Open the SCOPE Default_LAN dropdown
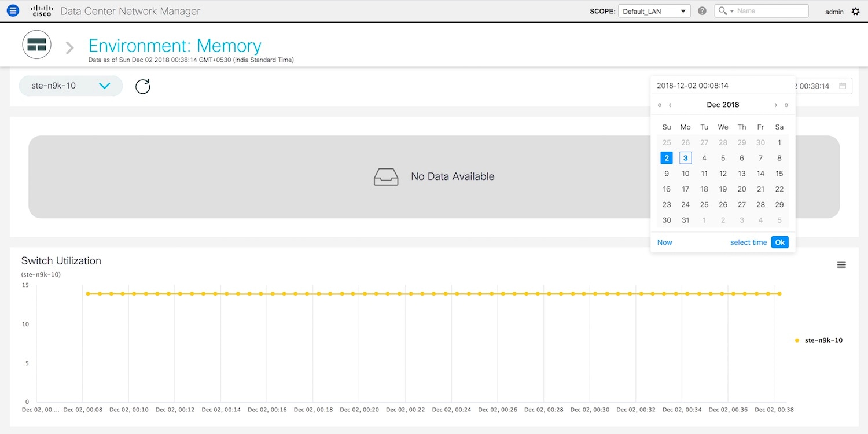The image size is (868, 434). 654,11
